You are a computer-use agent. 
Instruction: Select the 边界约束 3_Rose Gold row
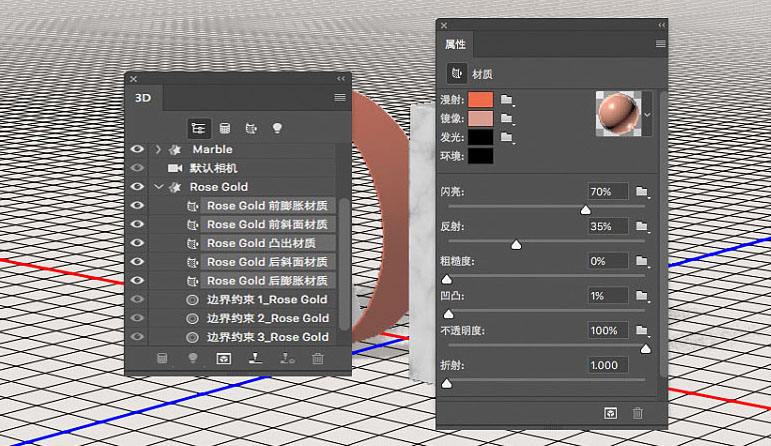point(268,337)
